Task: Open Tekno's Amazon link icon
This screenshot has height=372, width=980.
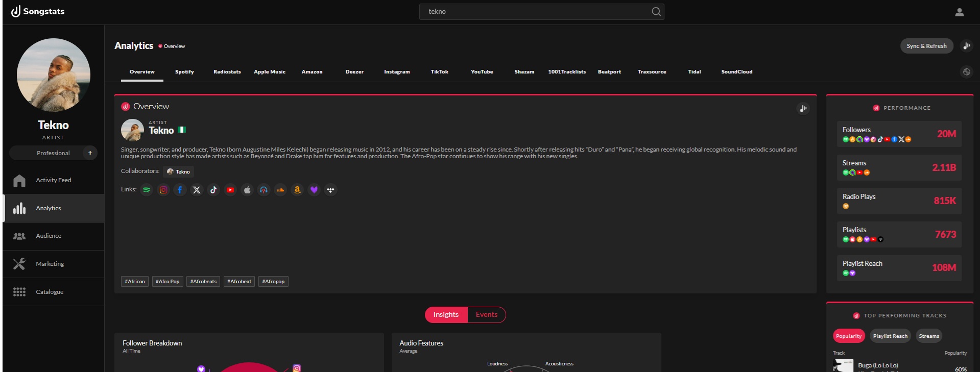Action: pos(297,190)
